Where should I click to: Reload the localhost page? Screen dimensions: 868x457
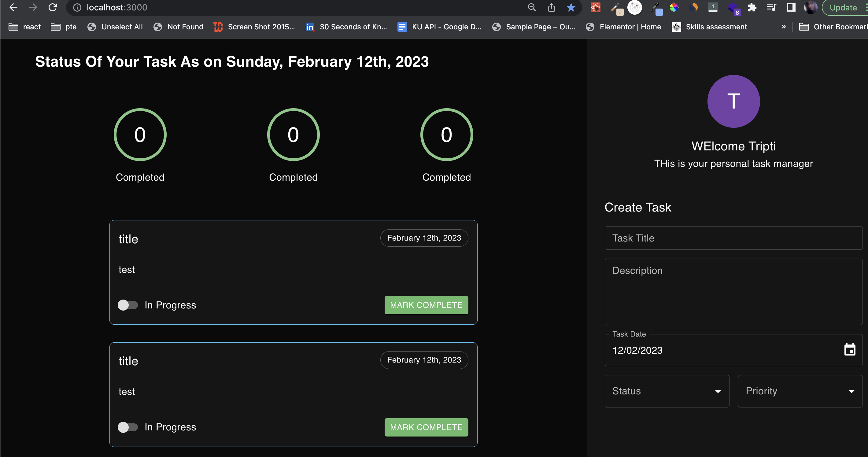pos(53,7)
